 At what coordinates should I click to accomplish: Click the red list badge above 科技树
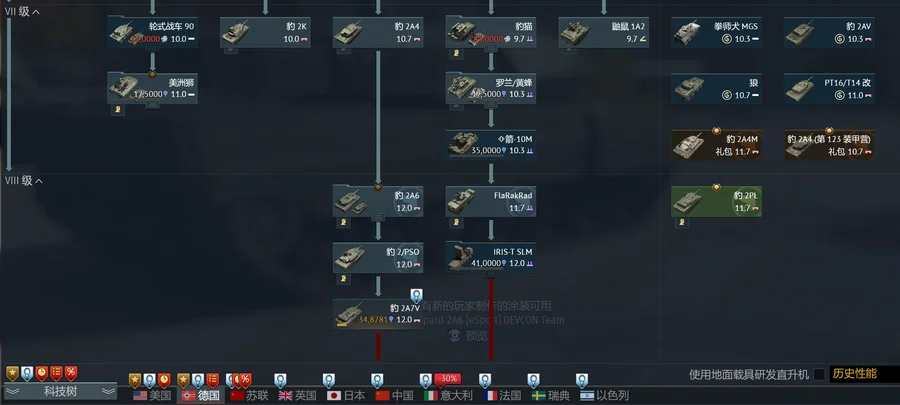click(x=56, y=373)
